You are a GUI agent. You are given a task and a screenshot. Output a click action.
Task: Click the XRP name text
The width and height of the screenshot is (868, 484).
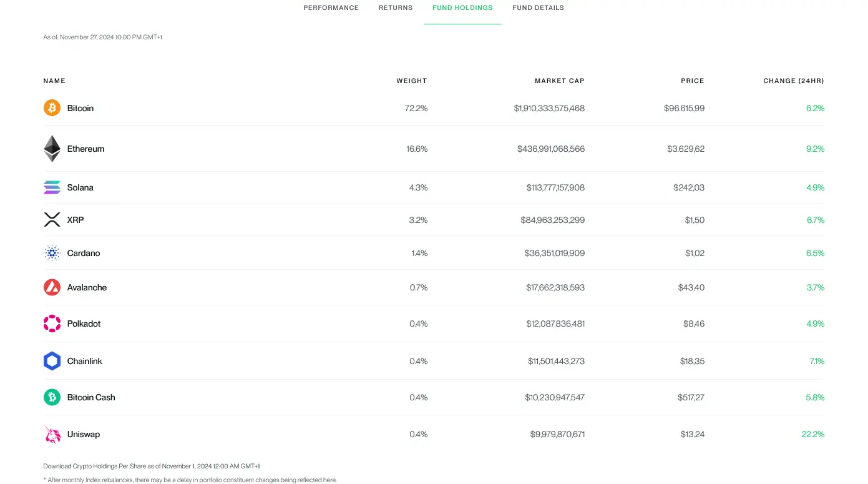pos(76,220)
